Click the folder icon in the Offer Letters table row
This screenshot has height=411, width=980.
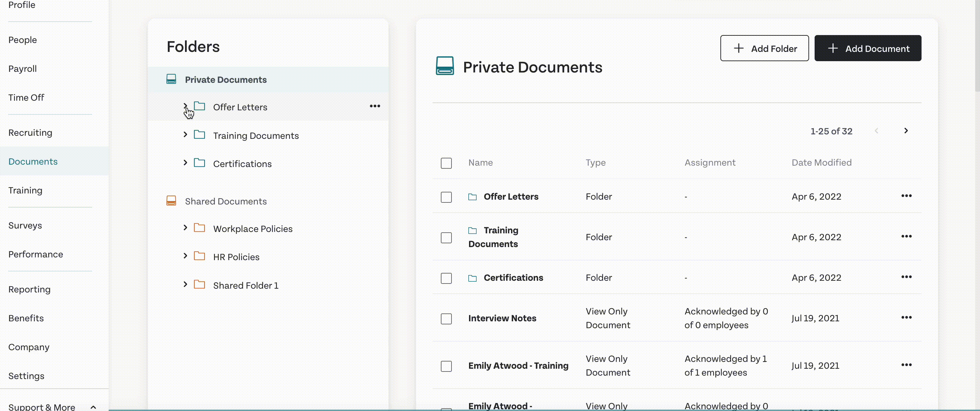472,197
